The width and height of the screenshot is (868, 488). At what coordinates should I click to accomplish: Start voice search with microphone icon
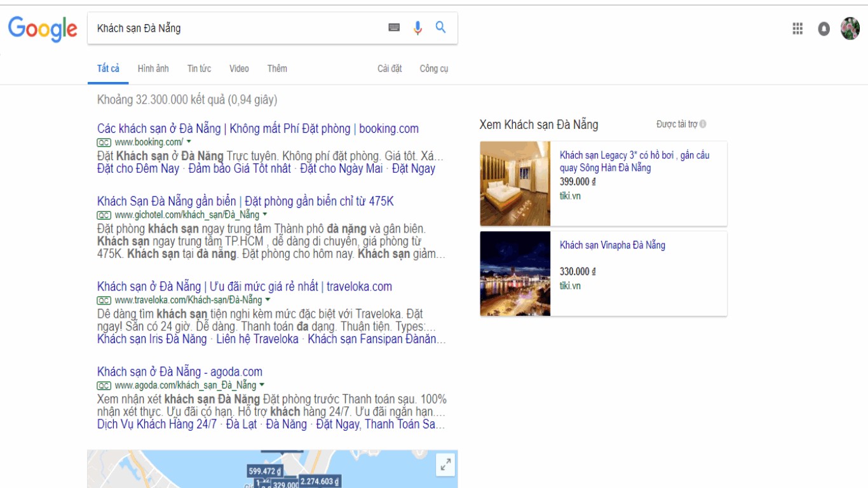coord(417,28)
